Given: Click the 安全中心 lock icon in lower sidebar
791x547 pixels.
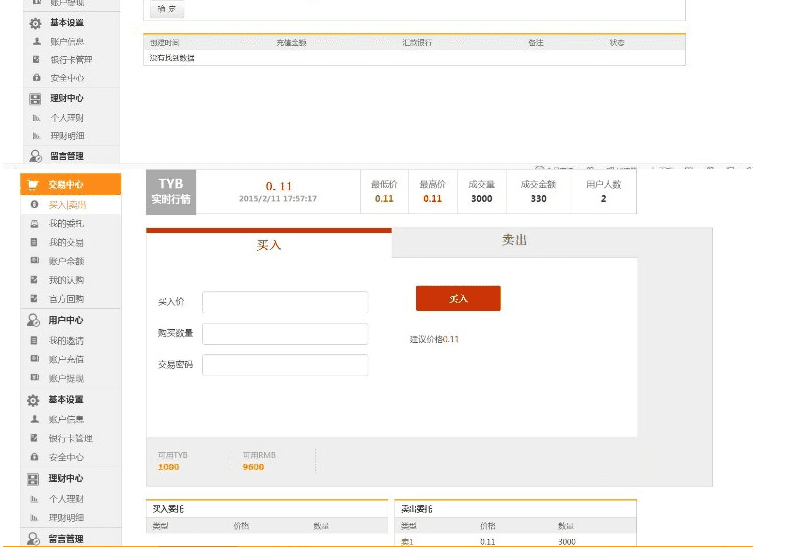Looking at the screenshot, I should (x=35, y=458).
